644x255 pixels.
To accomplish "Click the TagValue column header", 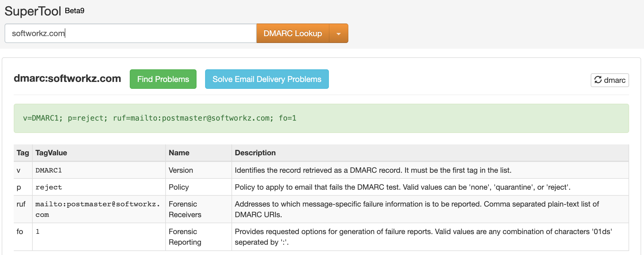I will click(51, 153).
